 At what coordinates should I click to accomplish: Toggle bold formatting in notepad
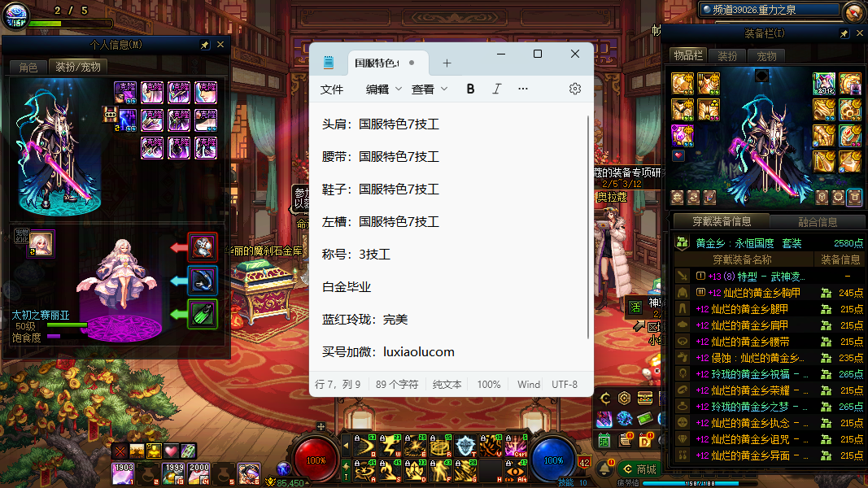[470, 89]
